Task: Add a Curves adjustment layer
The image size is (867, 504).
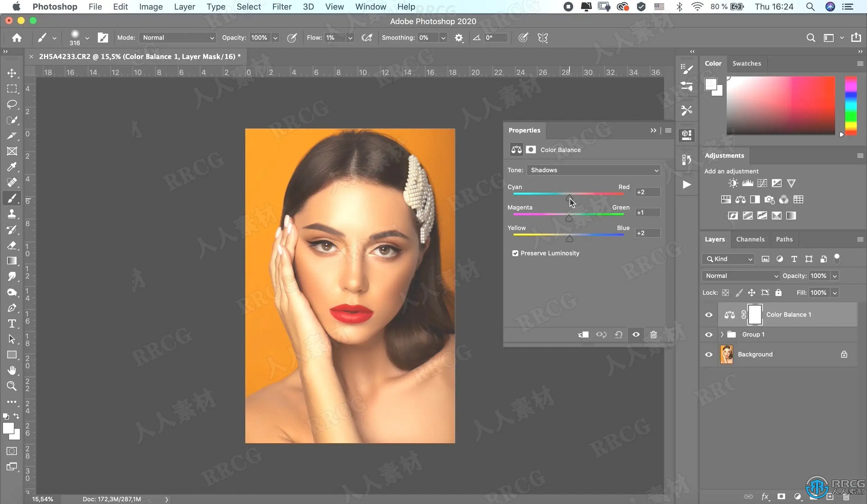Action: click(762, 183)
